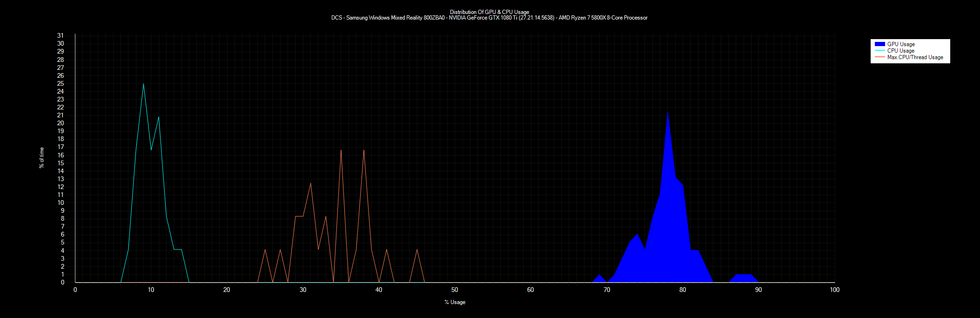Click the x-axis tick label 100
Viewport: 980px width, 318px height.
(834, 290)
